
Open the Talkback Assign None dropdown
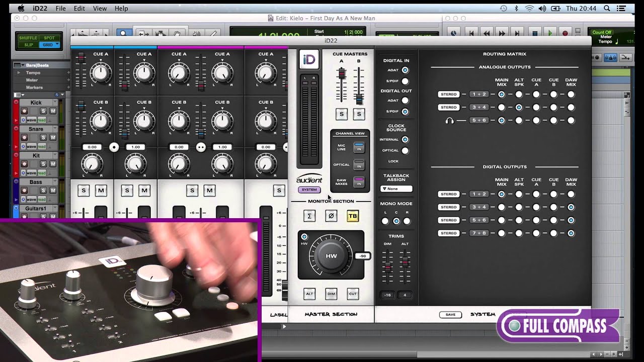pos(396,189)
